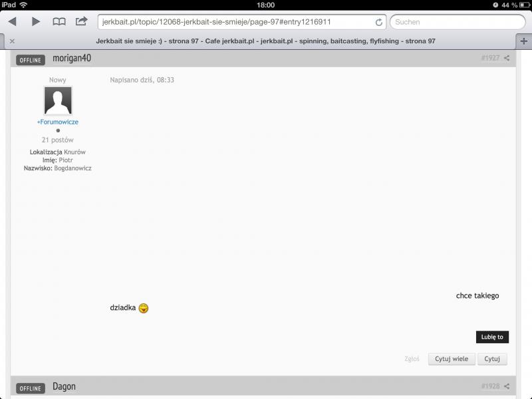
Task: Reload the page with refresh icon
Action: click(x=379, y=22)
